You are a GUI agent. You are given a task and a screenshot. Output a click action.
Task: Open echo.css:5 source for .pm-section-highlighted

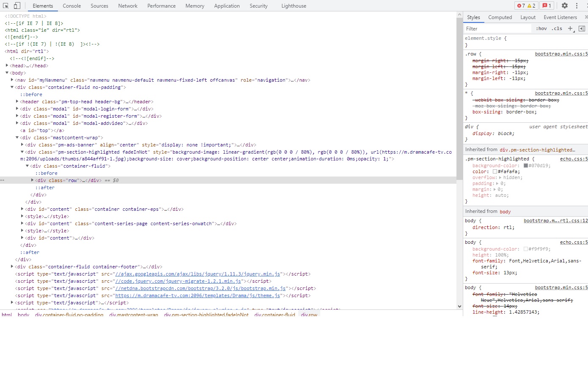point(574,159)
